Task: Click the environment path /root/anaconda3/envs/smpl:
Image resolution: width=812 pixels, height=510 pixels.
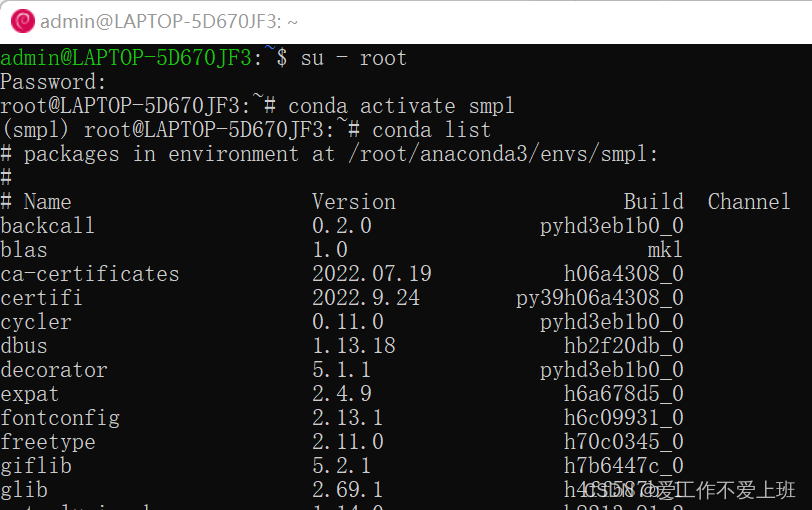Action: click(503, 154)
